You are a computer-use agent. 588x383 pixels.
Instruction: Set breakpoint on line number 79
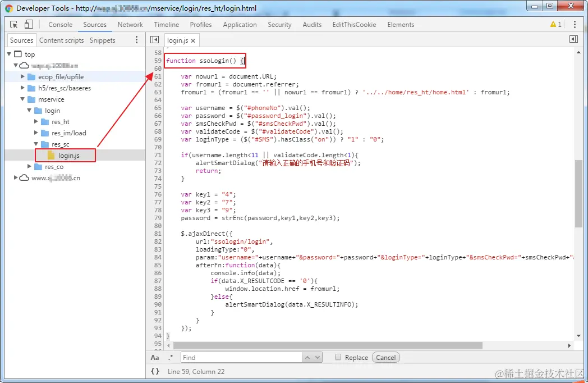click(x=158, y=218)
